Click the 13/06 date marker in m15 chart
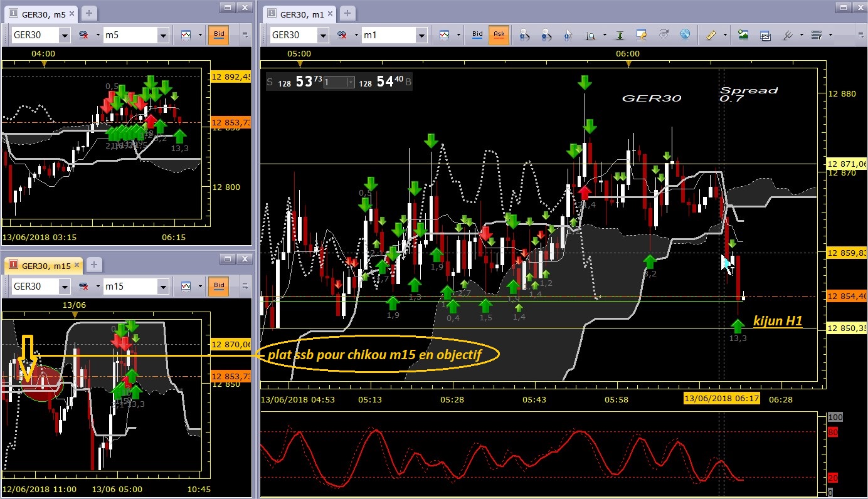The width and height of the screenshot is (868, 499). point(74,305)
